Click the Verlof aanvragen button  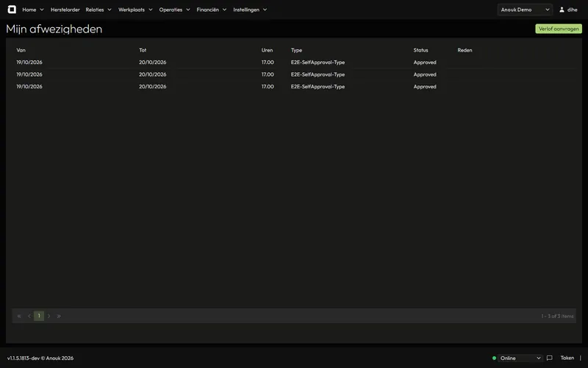pyautogui.click(x=559, y=29)
